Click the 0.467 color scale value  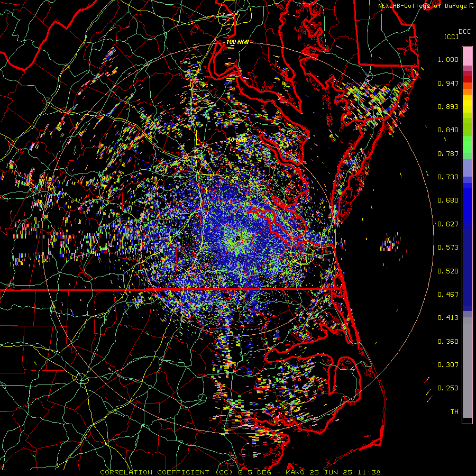pyautogui.click(x=448, y=295)
